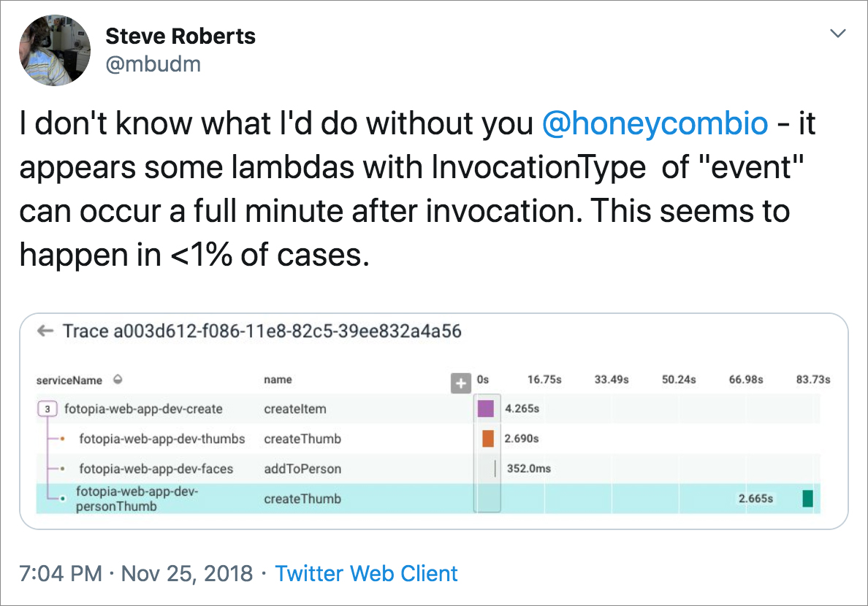This screenshot has width=868, height=606.
Task: Go back using the trace arrow
Action: (x=45, y=331)
